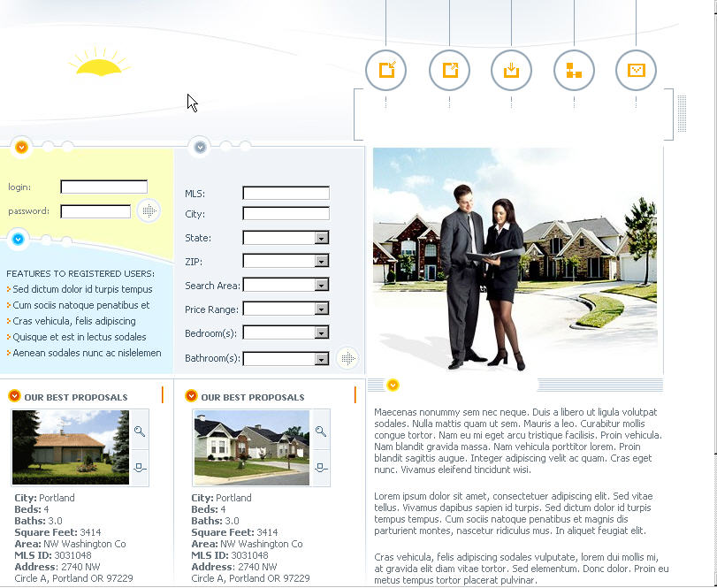Click the sitemap blocks nav icon

574,71
